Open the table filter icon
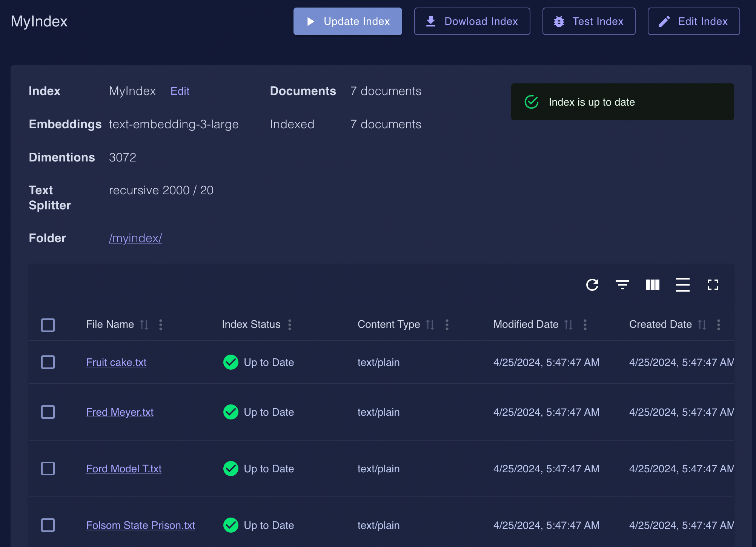The width and height of the screenshot is (756, 547). (622, 285)
